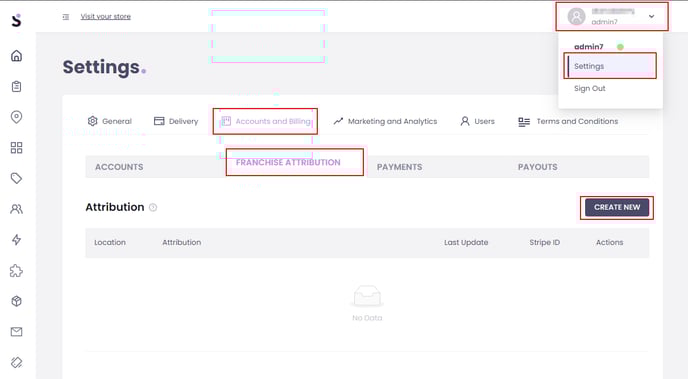Select the PAYOUTS sub-tab
Screen dimensions: 688x379
pos(538,167)
